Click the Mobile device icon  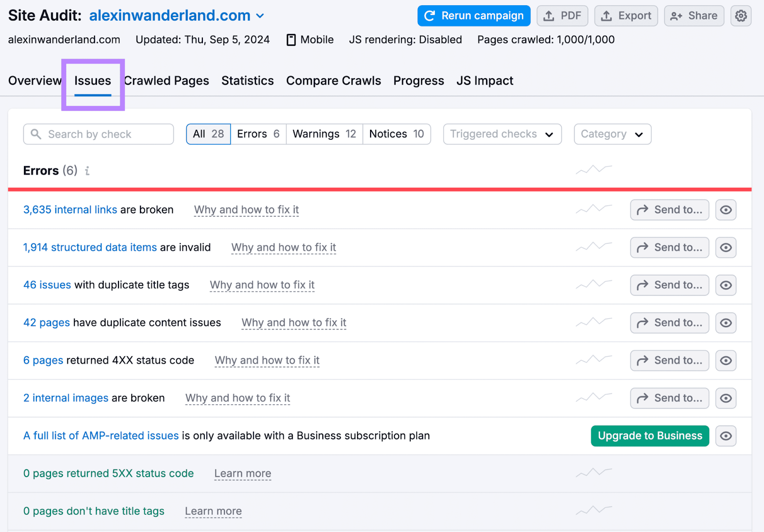(x=291, y=40)
